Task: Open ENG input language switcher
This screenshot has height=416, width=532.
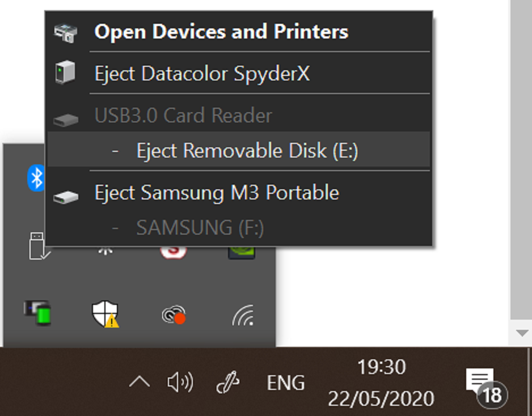Action: 285,383
